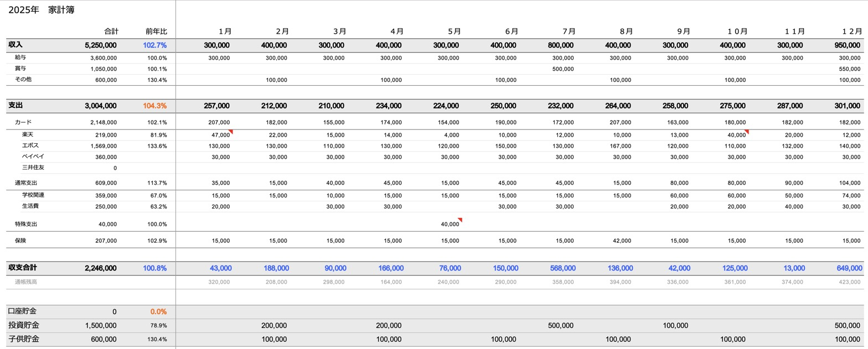Click the 生活費 row label
The height and width of the screenshot is (349, 868).
30,206
